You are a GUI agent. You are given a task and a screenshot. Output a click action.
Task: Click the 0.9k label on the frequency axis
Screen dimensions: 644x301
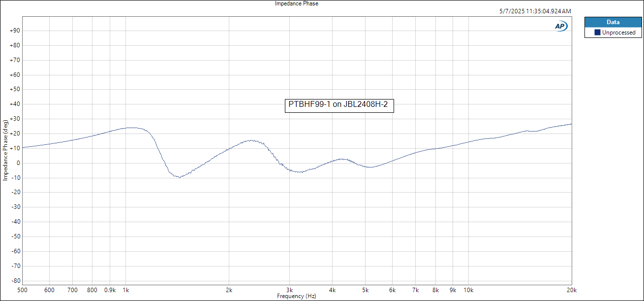tap(110, 290)
